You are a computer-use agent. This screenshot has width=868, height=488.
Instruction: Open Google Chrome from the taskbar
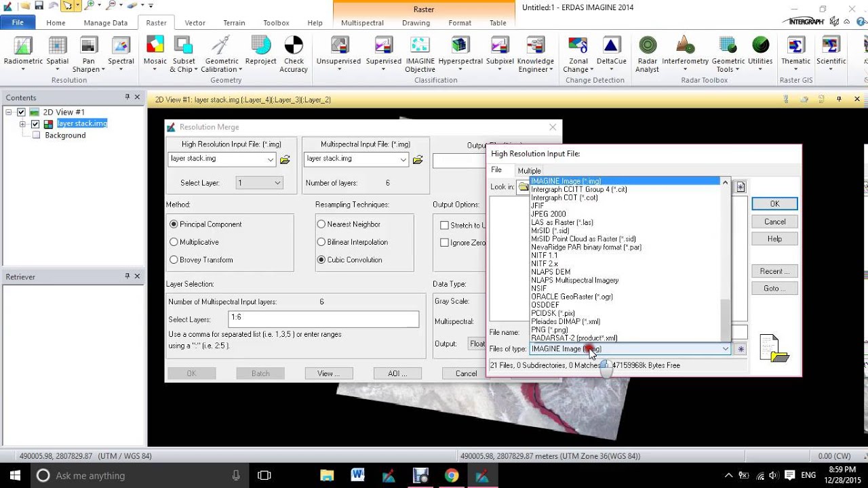pos(452,475)
